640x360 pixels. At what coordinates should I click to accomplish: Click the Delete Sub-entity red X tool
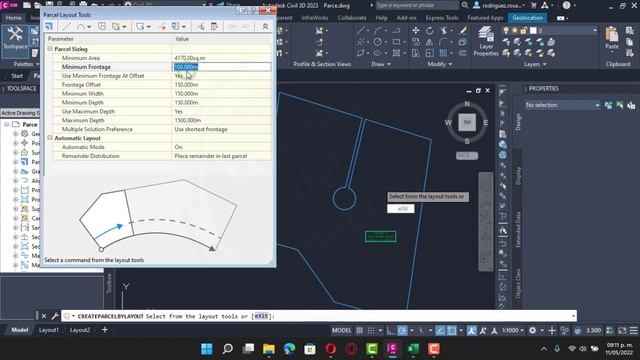coord(162,27)
